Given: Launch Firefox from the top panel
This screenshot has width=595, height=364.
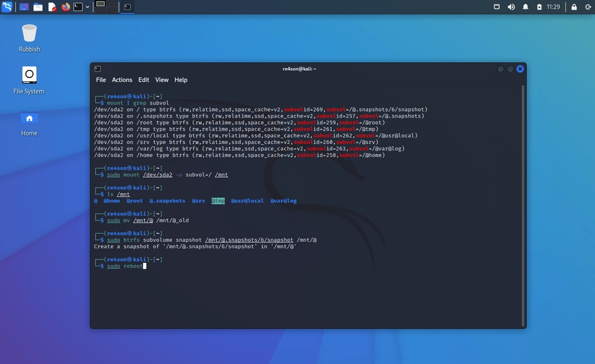Looking at the screenshot, I should coord(65,7).
